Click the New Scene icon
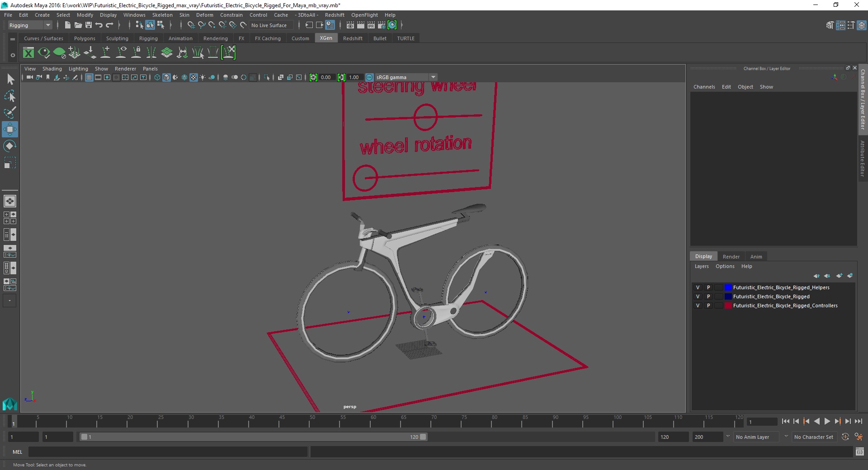This screenshot has height=470, width=868. pos(67,25)
